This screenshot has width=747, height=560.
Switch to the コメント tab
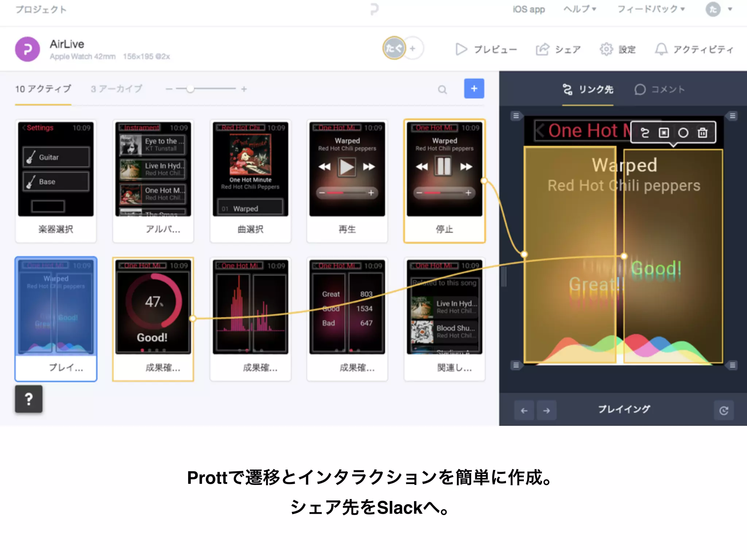point(659,90)
